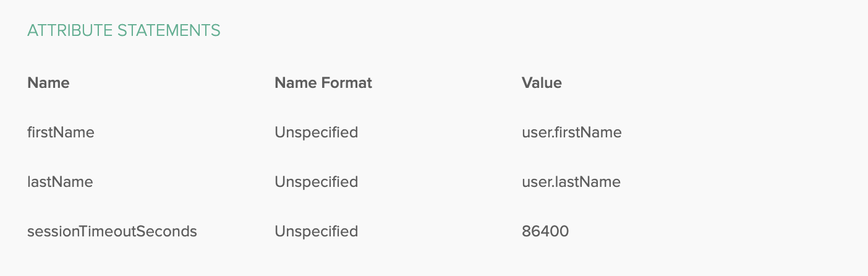Highlight the session timeout value 86400

point(545,231)
